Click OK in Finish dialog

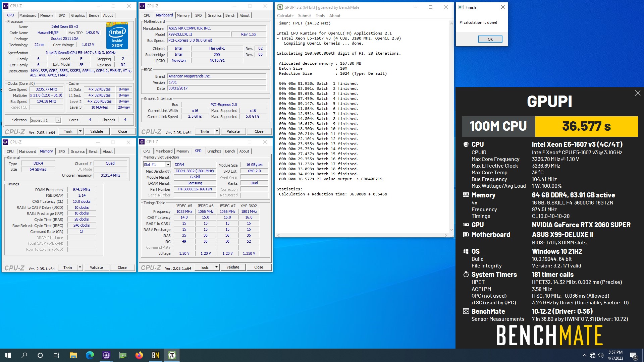(x=490, y=39)
